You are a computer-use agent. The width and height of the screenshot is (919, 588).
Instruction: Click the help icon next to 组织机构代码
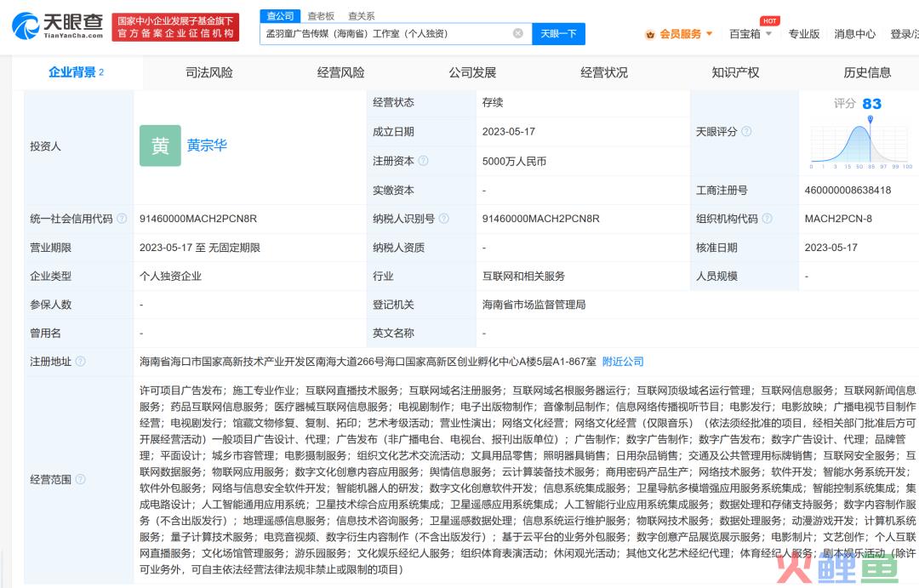(x=767, y=219)
